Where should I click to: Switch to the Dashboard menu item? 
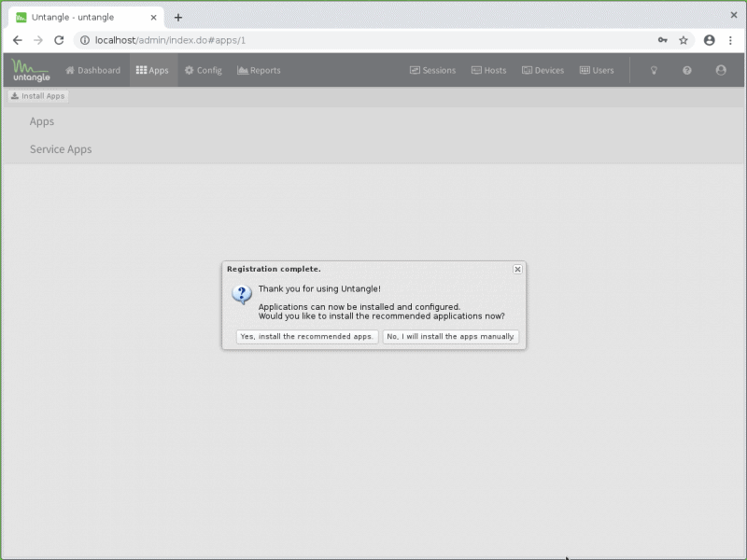(92, 69)
